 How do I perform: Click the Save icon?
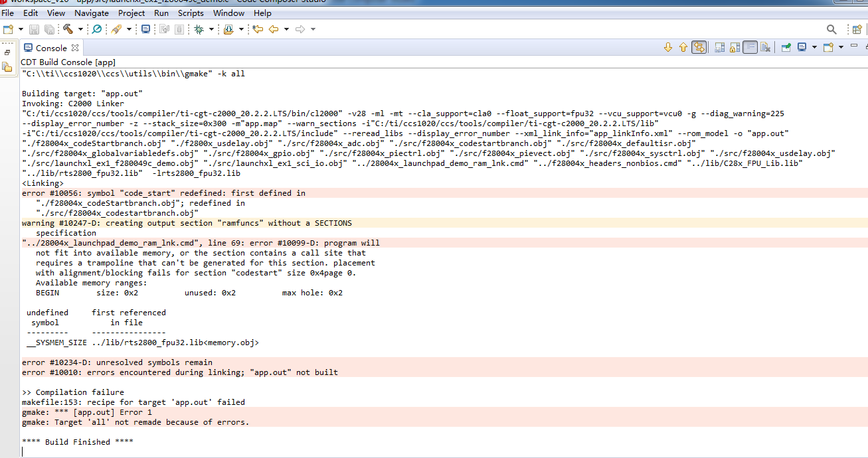(x=34, y=29)
